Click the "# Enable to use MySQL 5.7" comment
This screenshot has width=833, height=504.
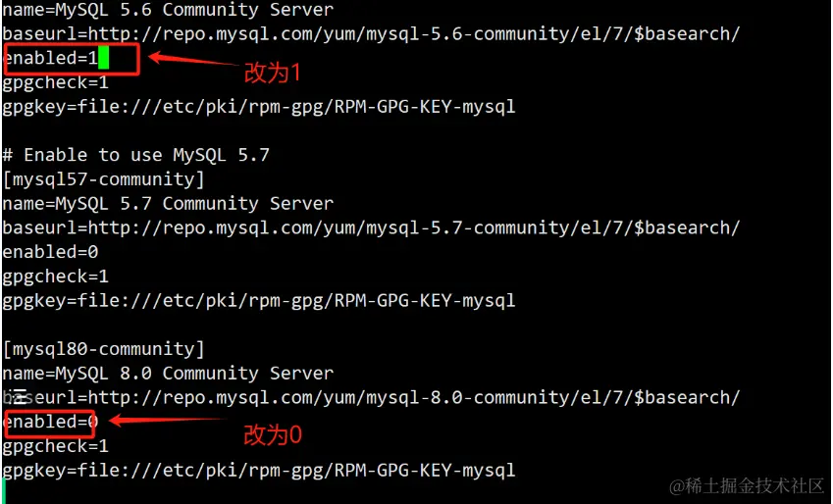pos(136,155)
